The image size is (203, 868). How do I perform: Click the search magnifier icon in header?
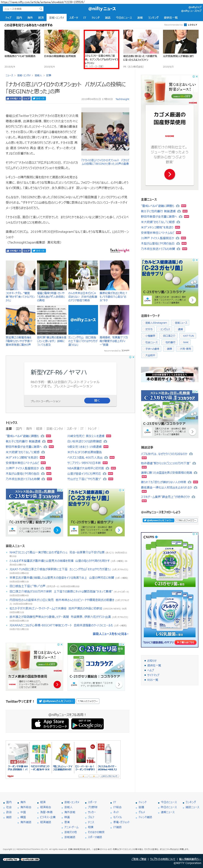[41, 9]
